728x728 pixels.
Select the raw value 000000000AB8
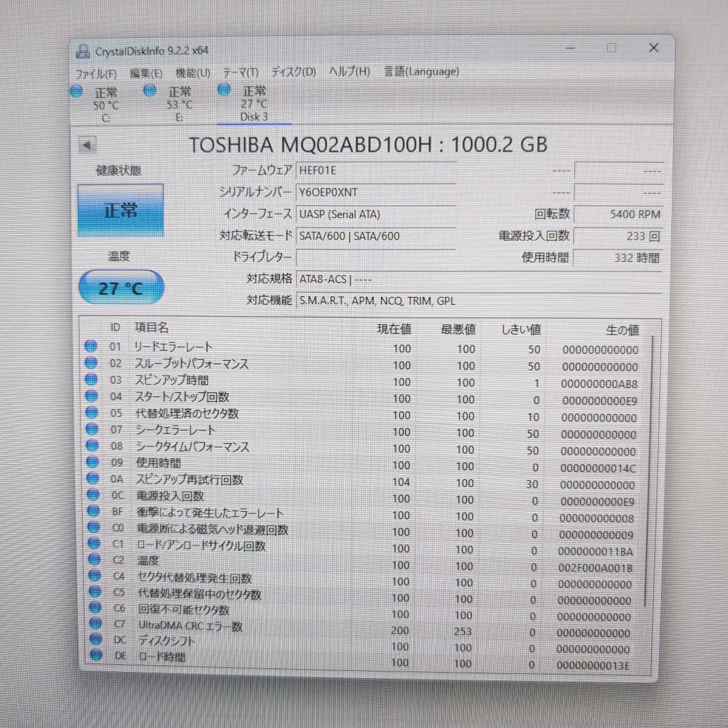(599, 384)
